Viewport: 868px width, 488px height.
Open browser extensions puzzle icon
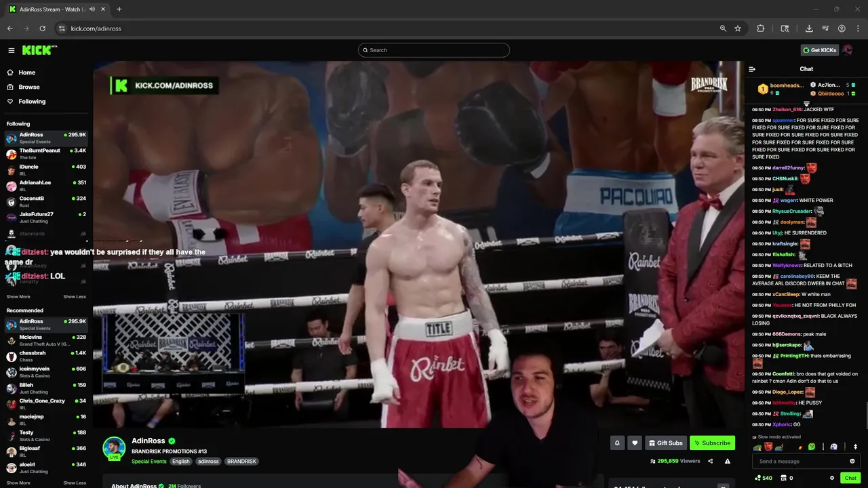760,28
